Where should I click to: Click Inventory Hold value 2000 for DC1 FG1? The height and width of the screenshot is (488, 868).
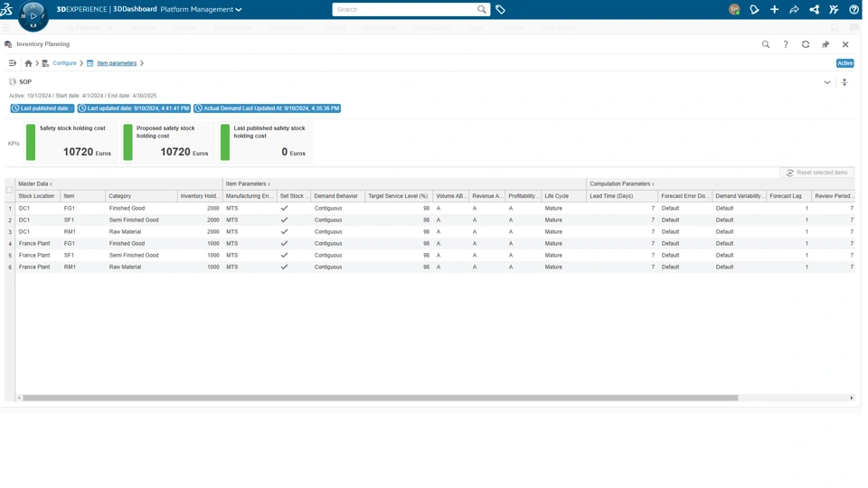[213, 209]
